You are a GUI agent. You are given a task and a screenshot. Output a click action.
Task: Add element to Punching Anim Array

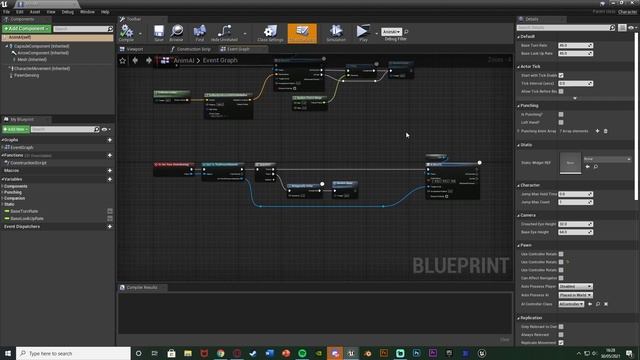point(598,131)
